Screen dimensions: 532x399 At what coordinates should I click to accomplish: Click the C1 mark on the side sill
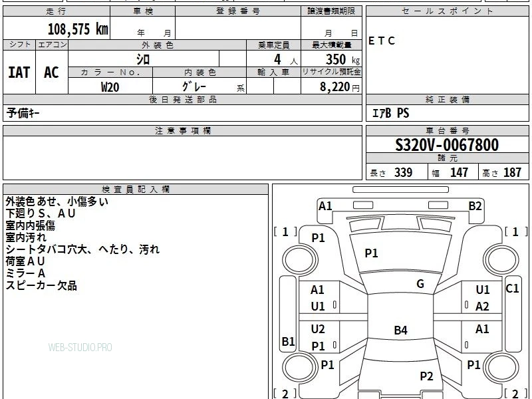(x=512, y=289)
